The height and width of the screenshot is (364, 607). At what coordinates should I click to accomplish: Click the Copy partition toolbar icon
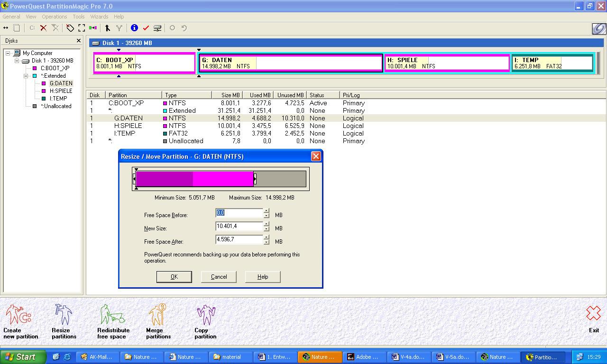pyautogui.click(x=17, y=28)
